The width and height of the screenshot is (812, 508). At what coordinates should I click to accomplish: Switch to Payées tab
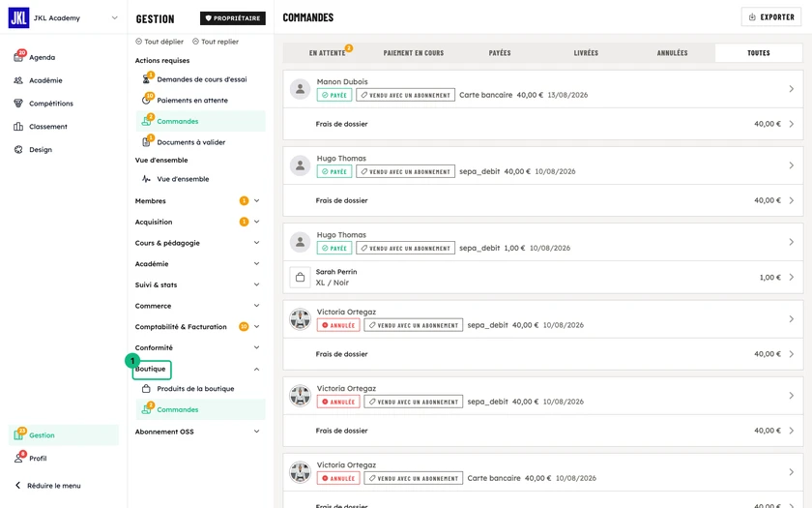[499, 53]
